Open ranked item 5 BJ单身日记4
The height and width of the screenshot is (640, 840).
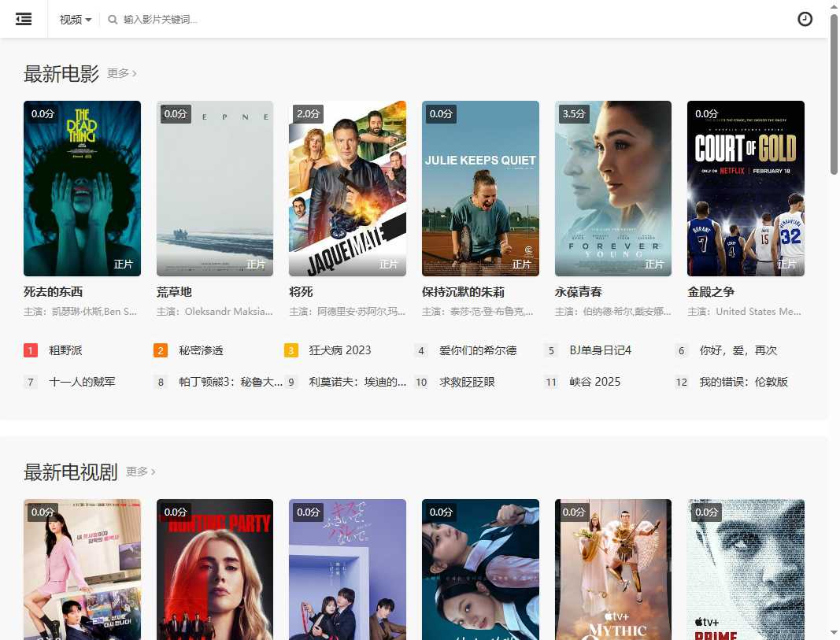point(600,350)
